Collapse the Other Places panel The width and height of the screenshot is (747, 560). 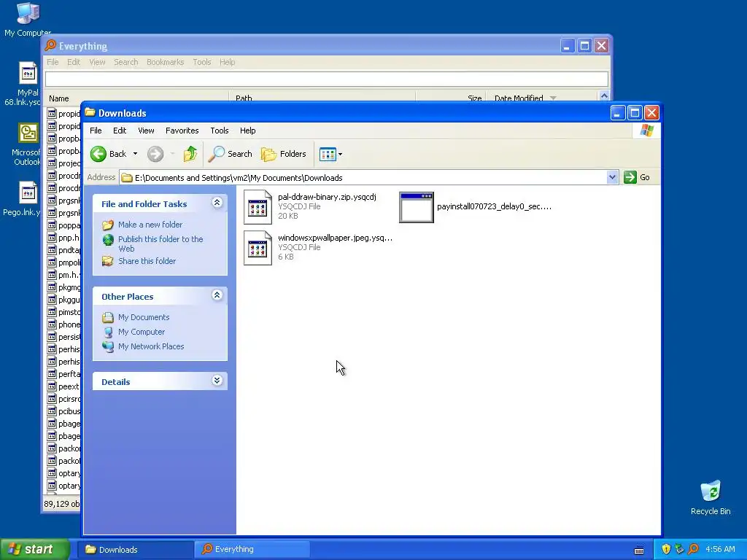pos(217,296)
